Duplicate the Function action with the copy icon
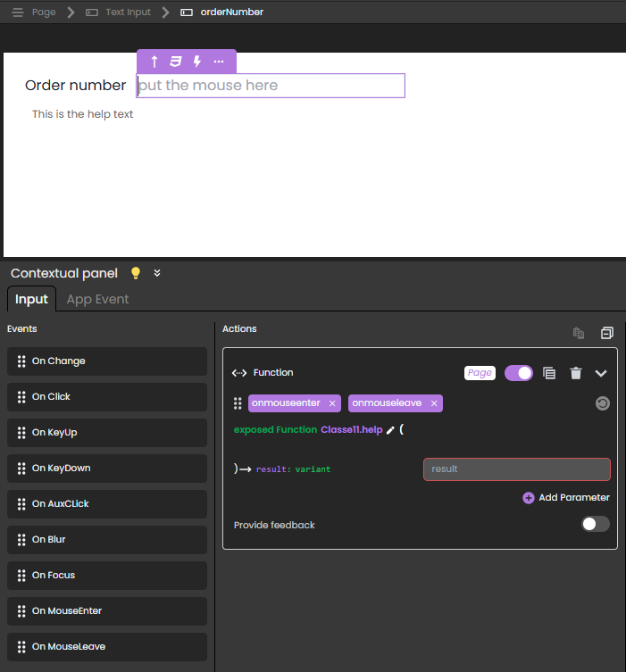The width and height of the screenshot is (626, 672). click(x=550, y=373)
